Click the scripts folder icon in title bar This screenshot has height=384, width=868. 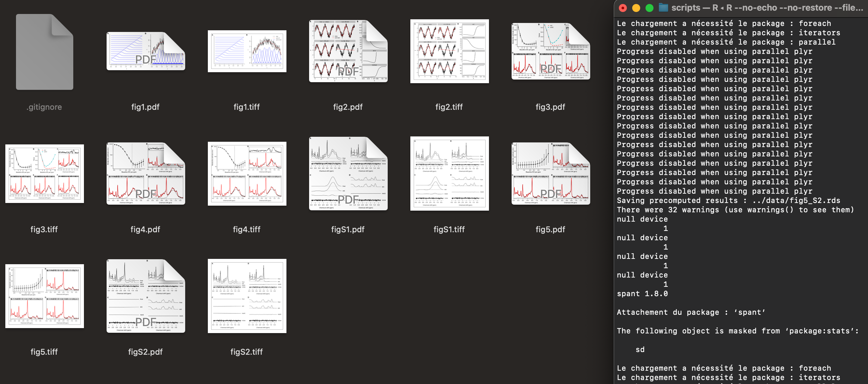click(x=663, y=7)
